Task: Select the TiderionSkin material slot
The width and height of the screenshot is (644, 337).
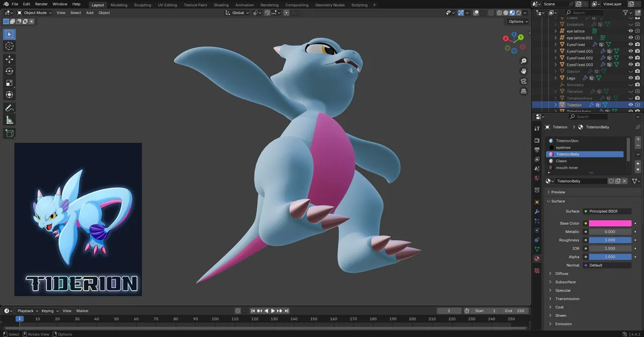Action: [585, 141]
